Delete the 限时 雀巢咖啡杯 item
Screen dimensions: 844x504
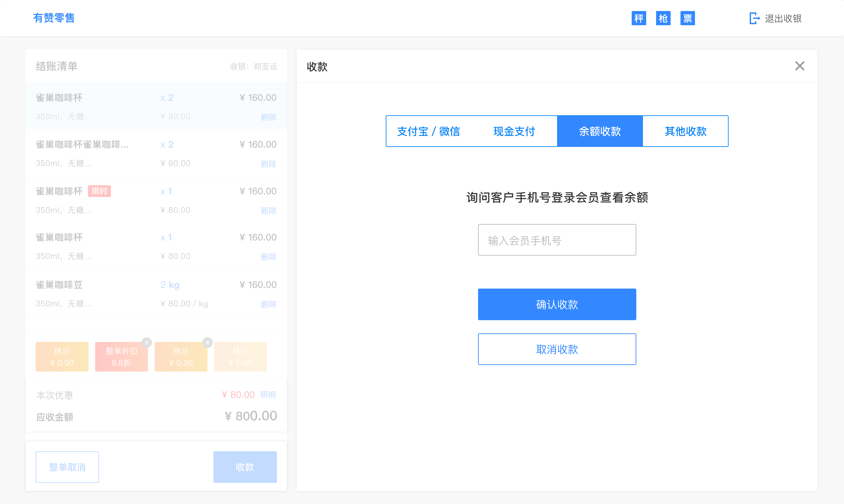tap(269, 211)
